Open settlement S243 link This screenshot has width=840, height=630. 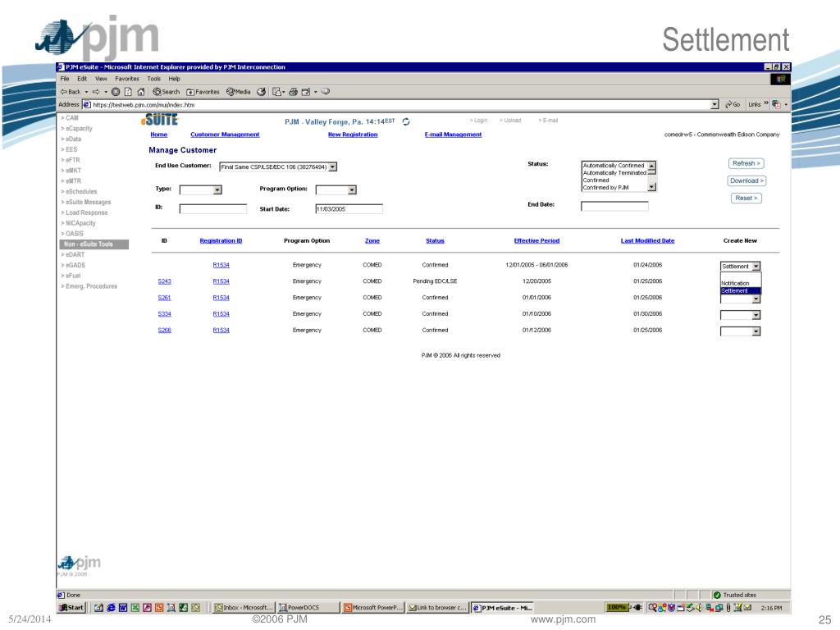[164, 281]
